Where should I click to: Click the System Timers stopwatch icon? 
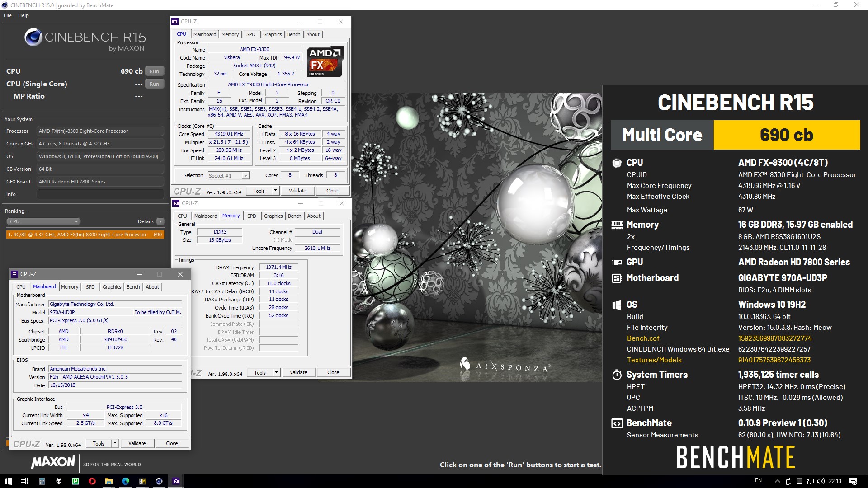(x=617, y=375)
